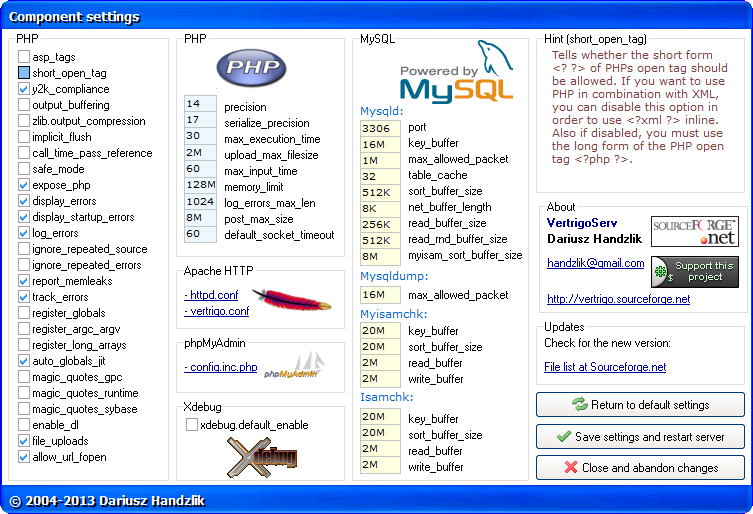Click the Isamchk: section heading
Screen dimensions: 753x514
click(387, 397)
